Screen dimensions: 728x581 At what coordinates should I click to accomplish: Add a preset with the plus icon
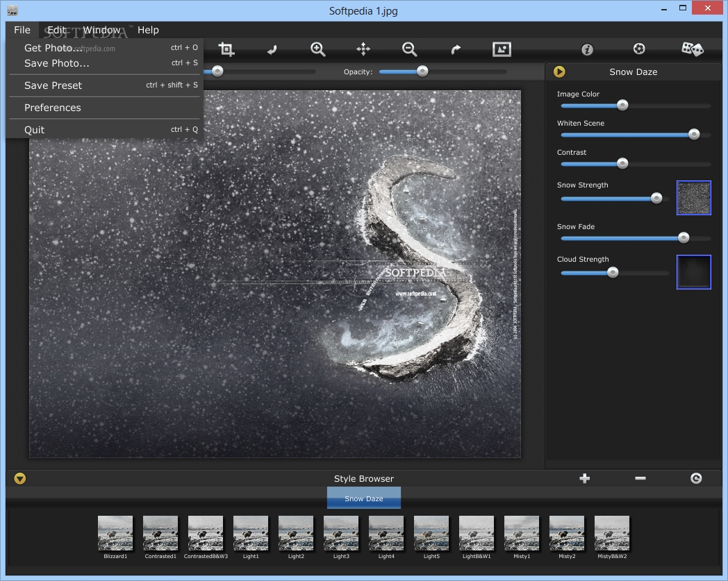(584, 478)
